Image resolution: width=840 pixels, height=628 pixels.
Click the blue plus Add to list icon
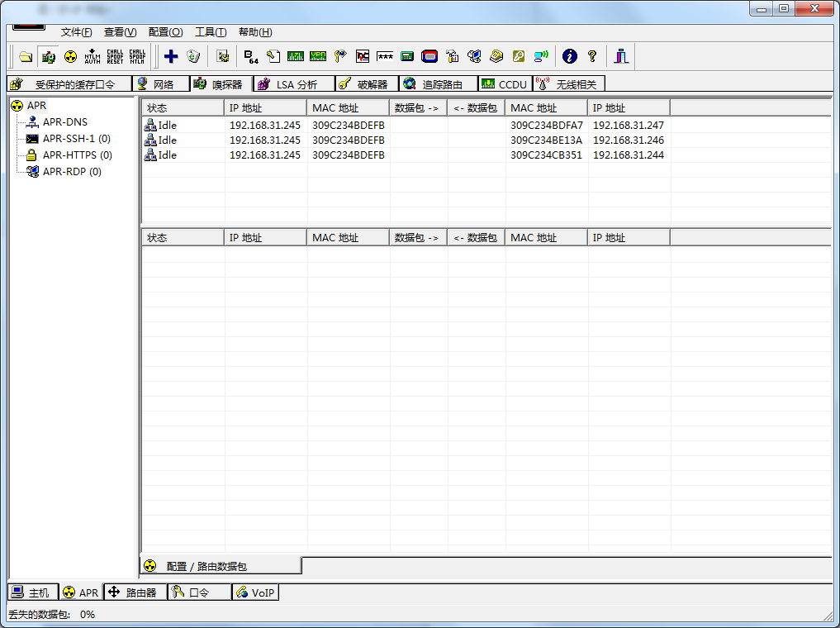(x=171, y=56)
